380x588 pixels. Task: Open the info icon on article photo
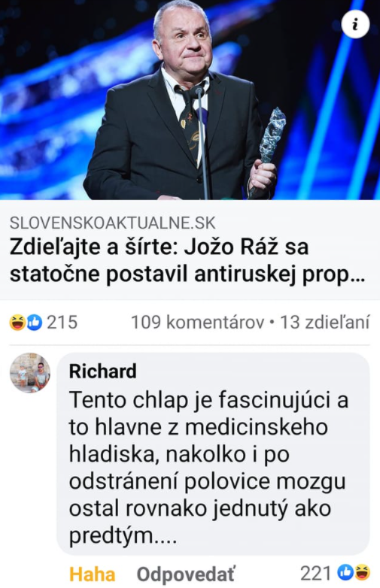point(355,24)
